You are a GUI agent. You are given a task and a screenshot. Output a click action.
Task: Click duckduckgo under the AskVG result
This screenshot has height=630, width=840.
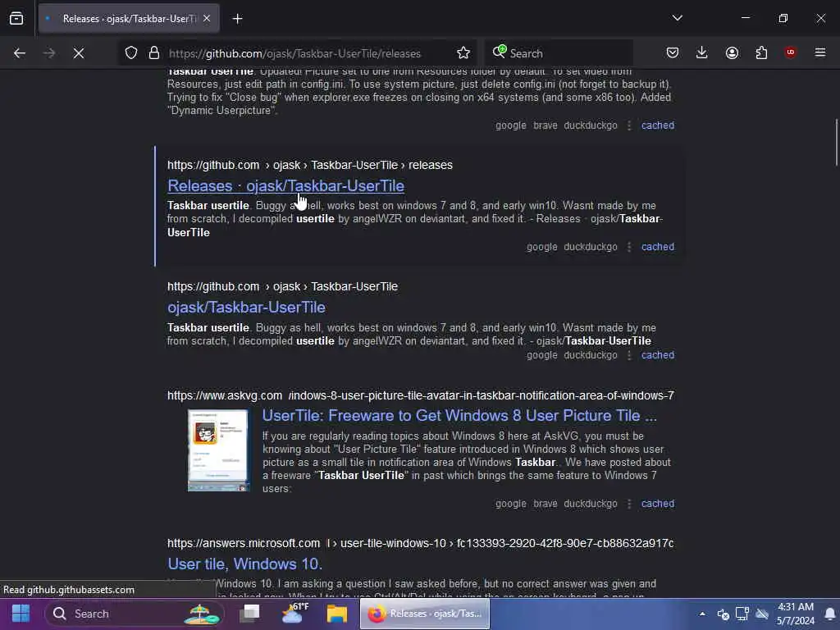tap(591, 504)
